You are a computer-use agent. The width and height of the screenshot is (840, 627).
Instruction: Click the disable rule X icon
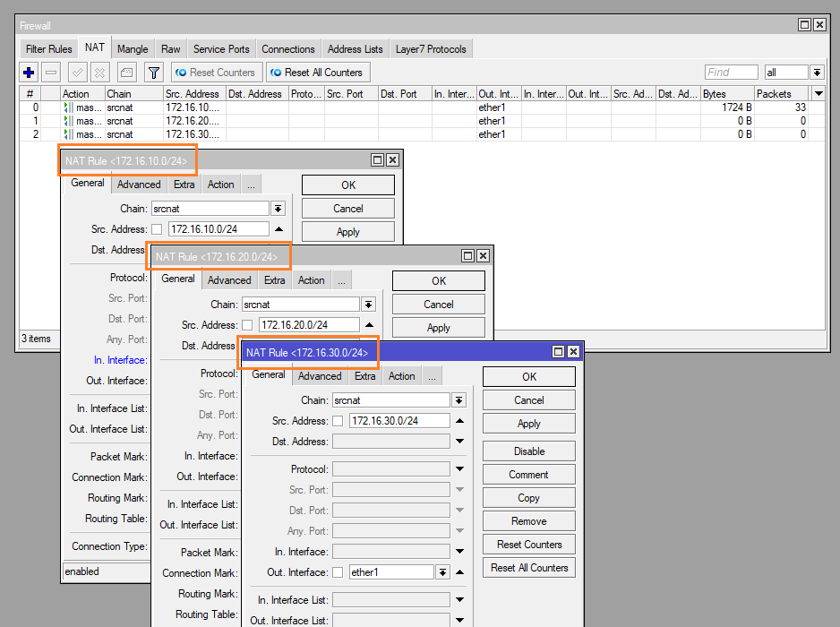pyautogui.click(x=100, y=73)
